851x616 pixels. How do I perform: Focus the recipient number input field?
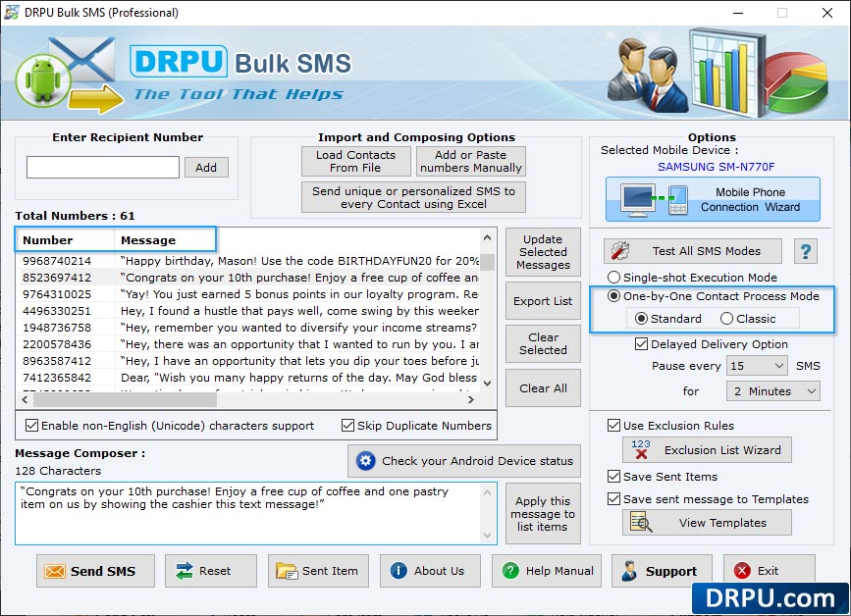(x=103, y=167)
